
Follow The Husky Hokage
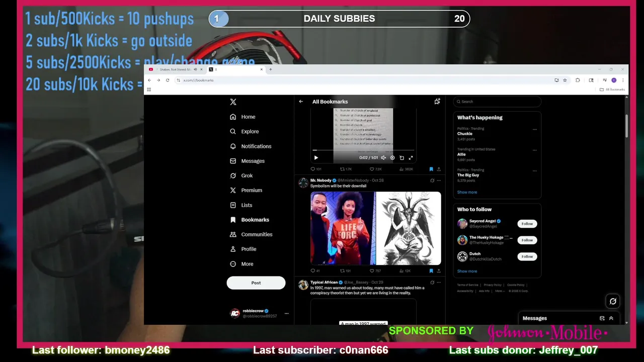tap(527, 240)
